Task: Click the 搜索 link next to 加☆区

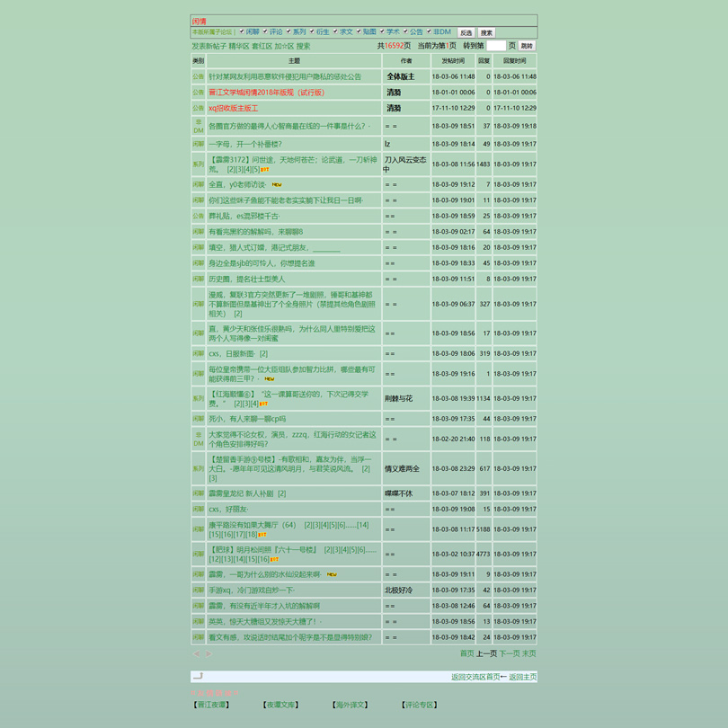Action: coord(303,46)
